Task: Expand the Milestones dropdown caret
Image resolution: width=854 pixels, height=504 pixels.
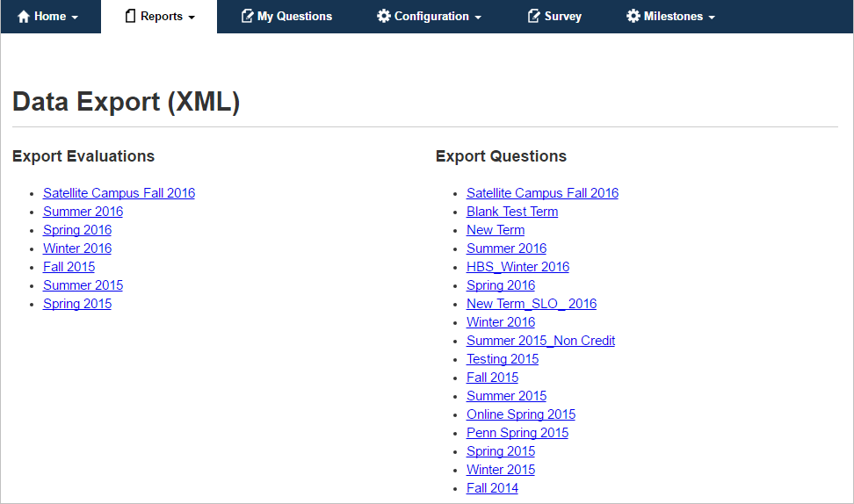Action: coord(712,18)
